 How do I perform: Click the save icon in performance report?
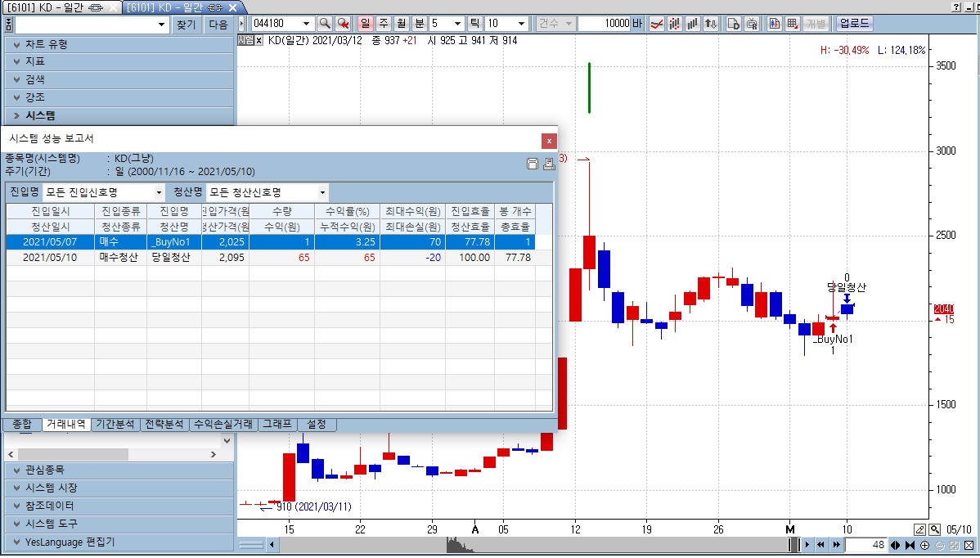[x=533, y=164]
